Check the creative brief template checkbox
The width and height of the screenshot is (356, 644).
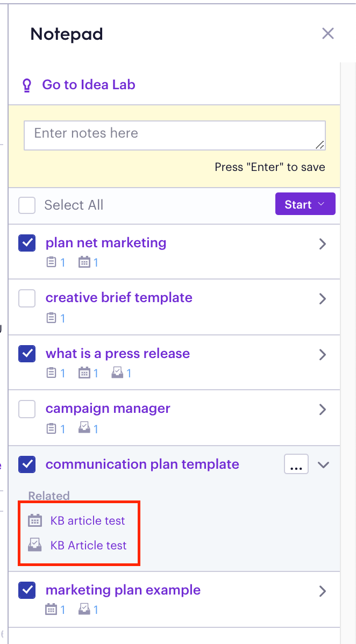coord(27,298)
